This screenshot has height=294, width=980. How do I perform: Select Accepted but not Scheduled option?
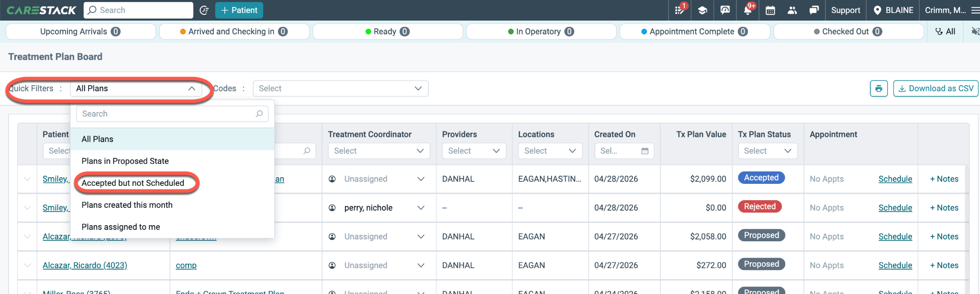click(x=172, y=183)
